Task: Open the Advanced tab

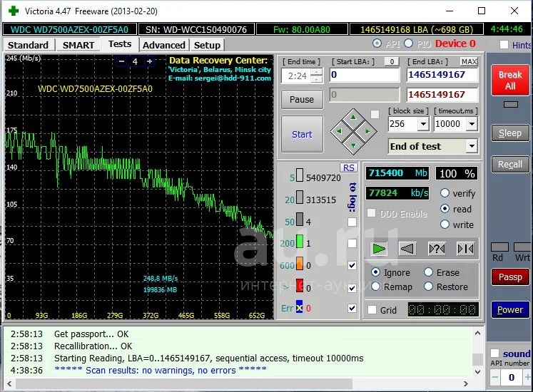Action: (163, 45)
